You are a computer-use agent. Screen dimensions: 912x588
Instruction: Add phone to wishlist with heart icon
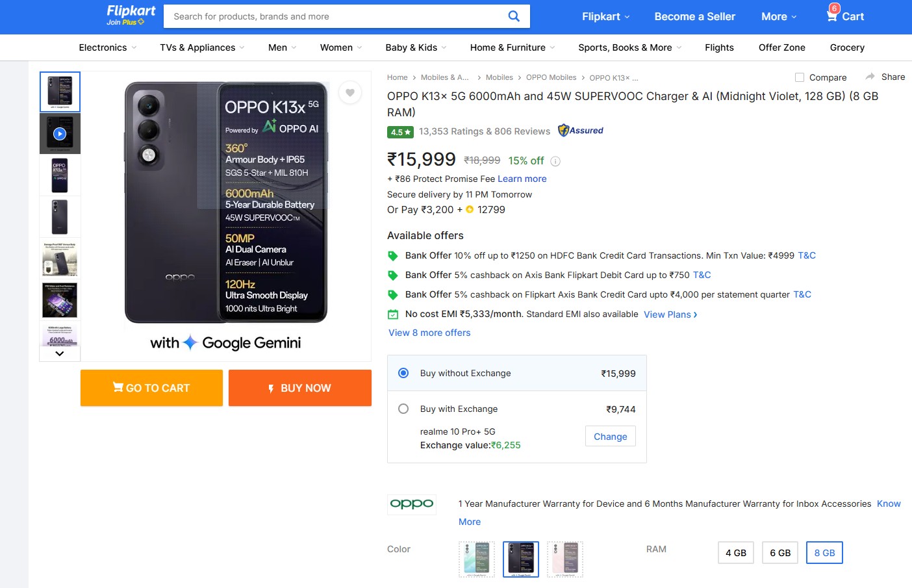(350, 93)
